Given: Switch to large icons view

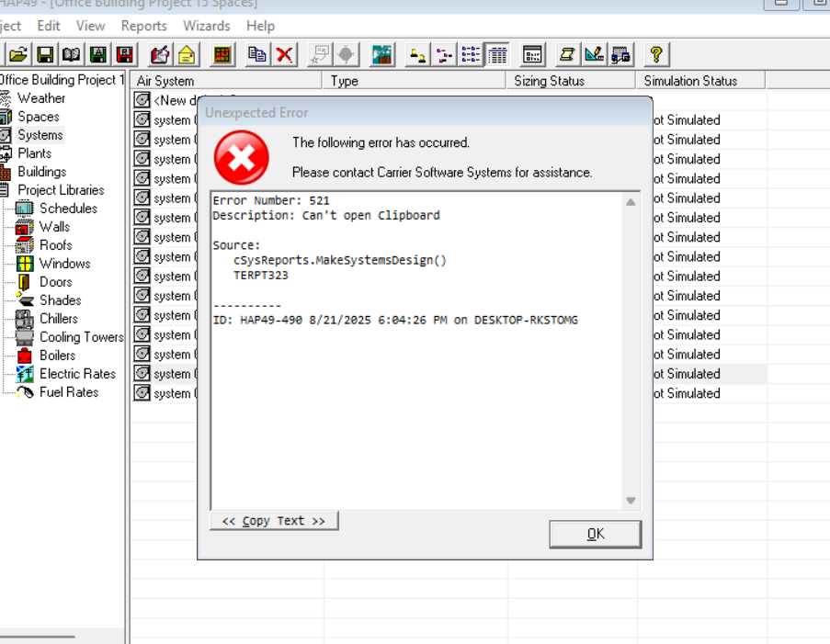Looking at the screenshot, I should tap(417, 54).
